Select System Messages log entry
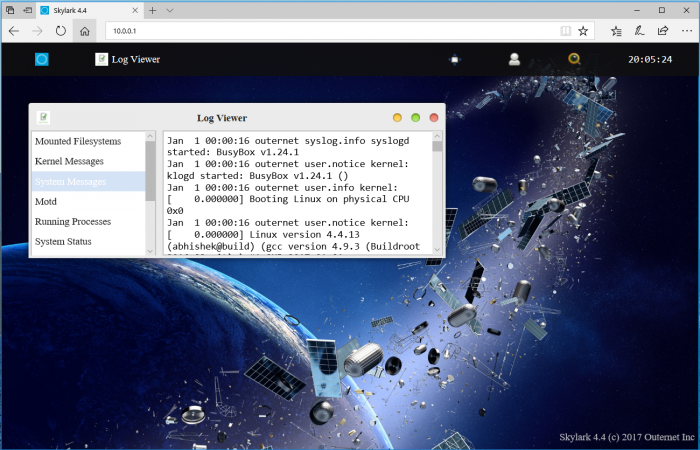Viewport: 700px width, 450px height. 88,181
